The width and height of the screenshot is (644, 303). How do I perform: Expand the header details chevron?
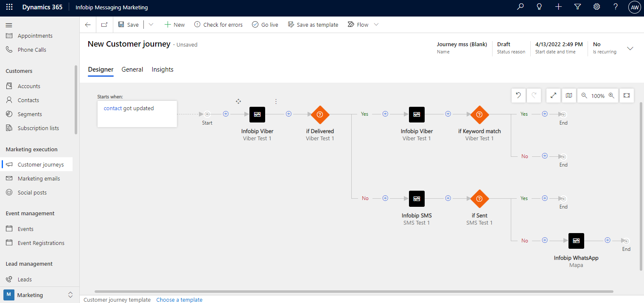click(x=630, y=48)
